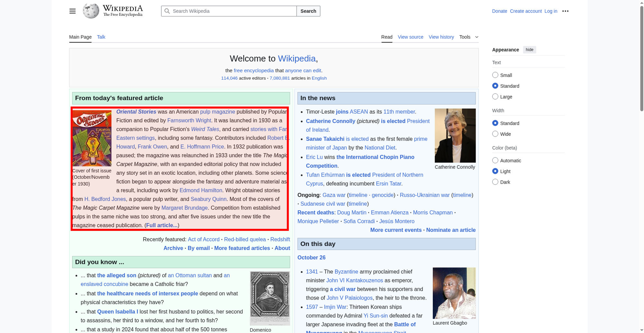Open the hamburger main menu
The image size is (644, 333).
72,11
